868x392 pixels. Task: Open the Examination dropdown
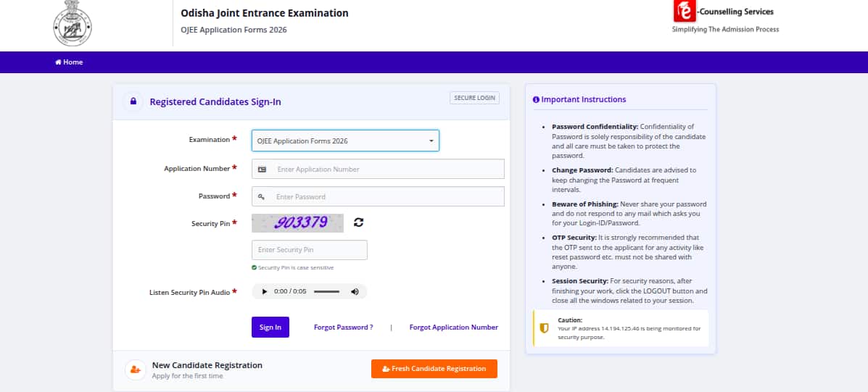345,141
